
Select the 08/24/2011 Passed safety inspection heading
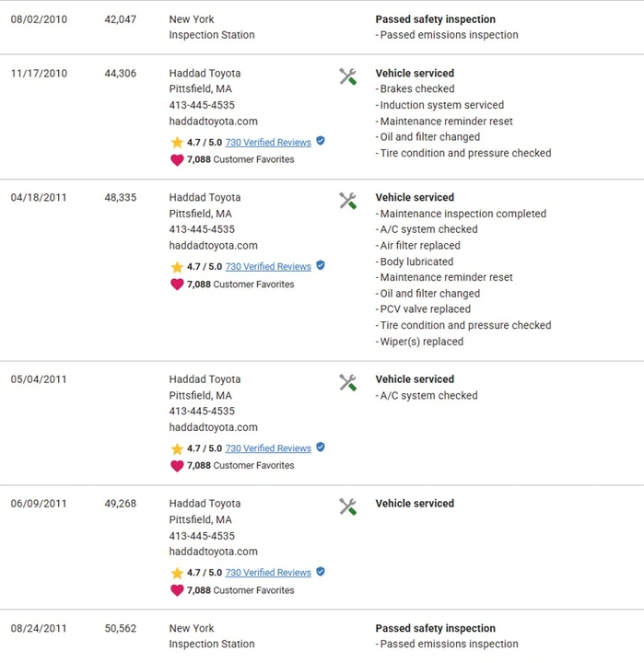436,628
